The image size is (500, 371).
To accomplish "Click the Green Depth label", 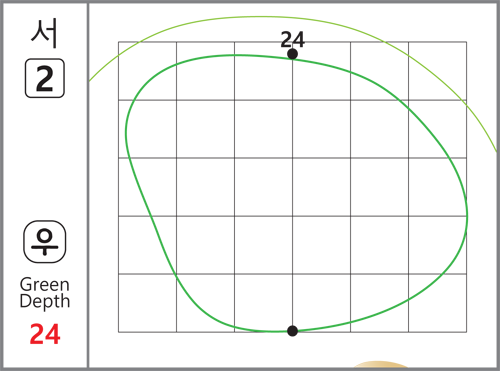I will [x=45, y=293].
